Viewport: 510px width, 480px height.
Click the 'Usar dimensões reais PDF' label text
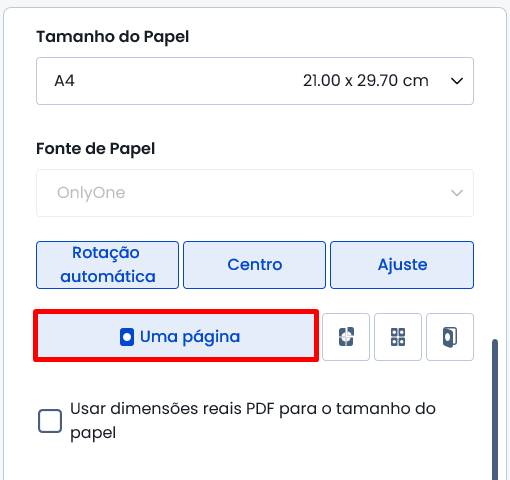(253, 421)
